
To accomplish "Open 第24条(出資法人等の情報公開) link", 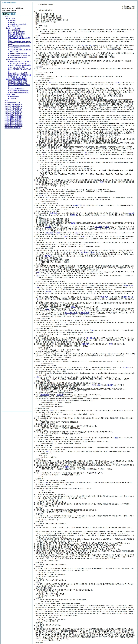I will coord(18,90).
